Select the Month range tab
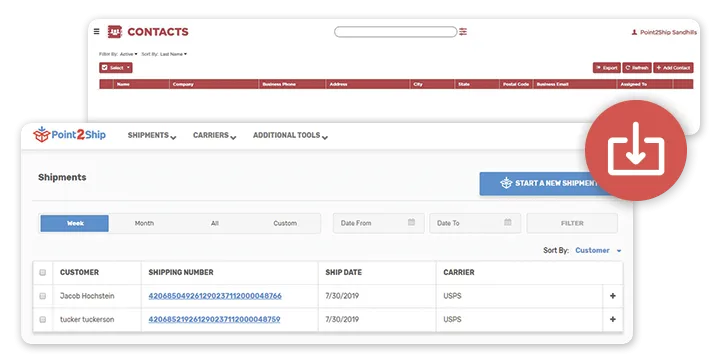This screenshot has width=720, height=362. pos(144,223)
